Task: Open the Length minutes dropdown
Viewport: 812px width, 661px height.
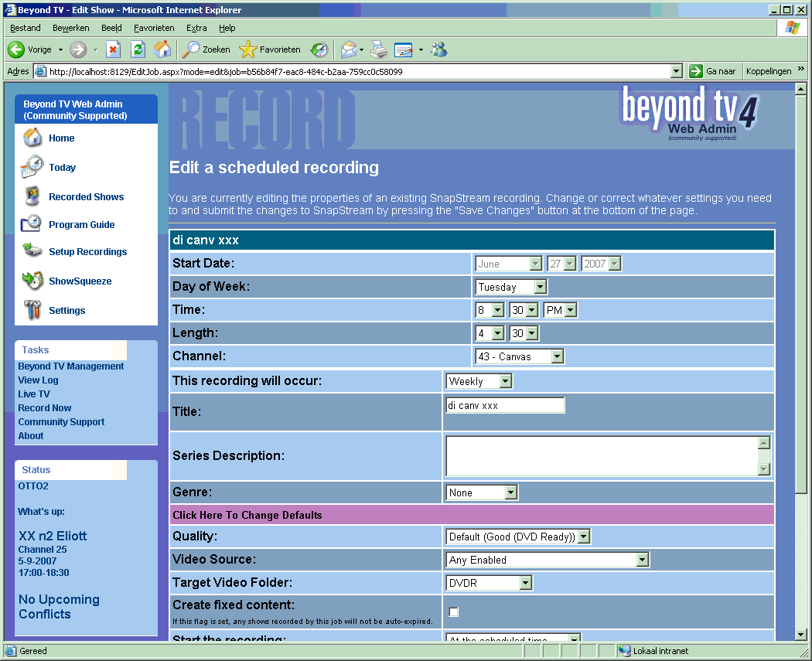Action: coord(524,333)
